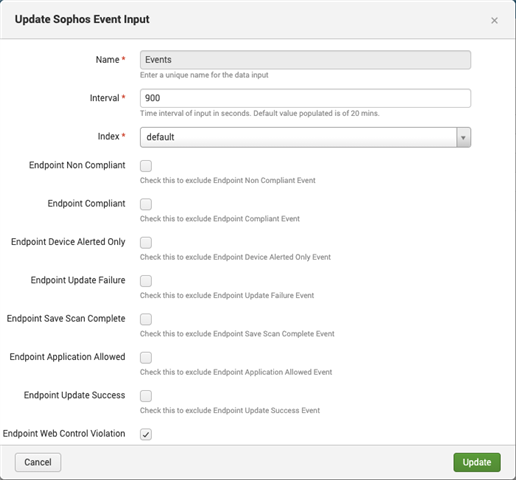Viewport: 516px width, 480px height.
Task: Tick the Endpoint Update Success checkbox
Action: coord(146,396)
